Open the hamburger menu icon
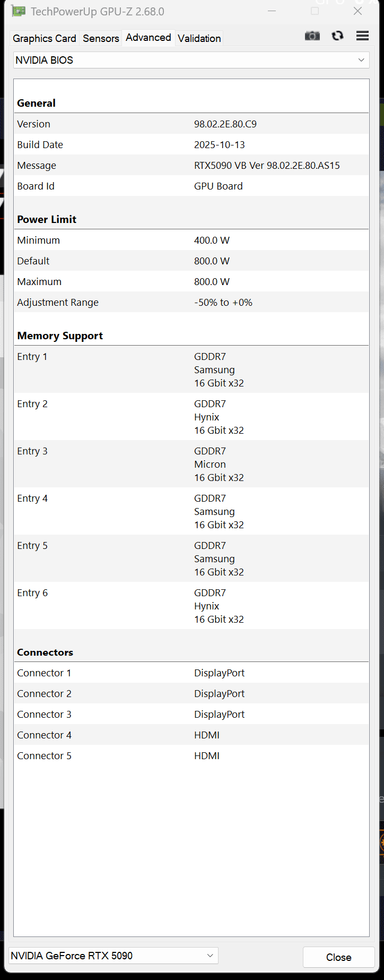The image size is (384, 980). [362, 36]
